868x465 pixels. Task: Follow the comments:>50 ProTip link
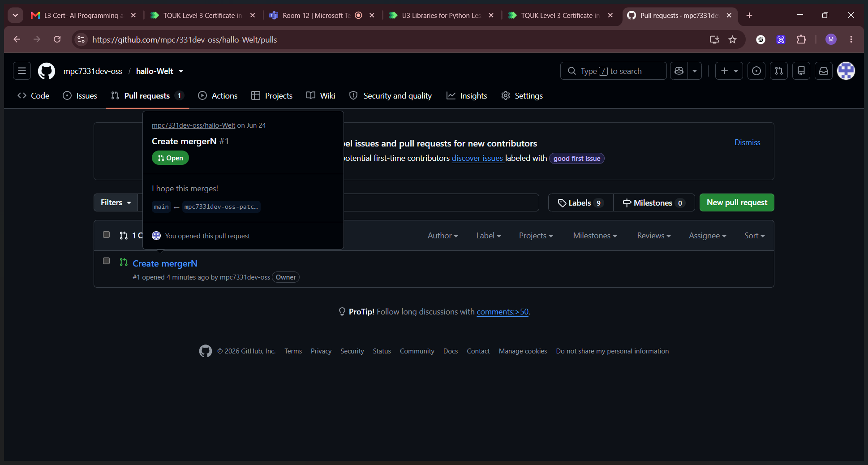pos(503,312)
